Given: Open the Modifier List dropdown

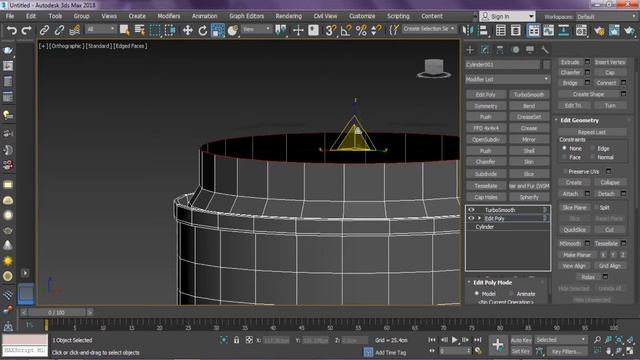Looking at the screenshot, I should click(508, 79).
